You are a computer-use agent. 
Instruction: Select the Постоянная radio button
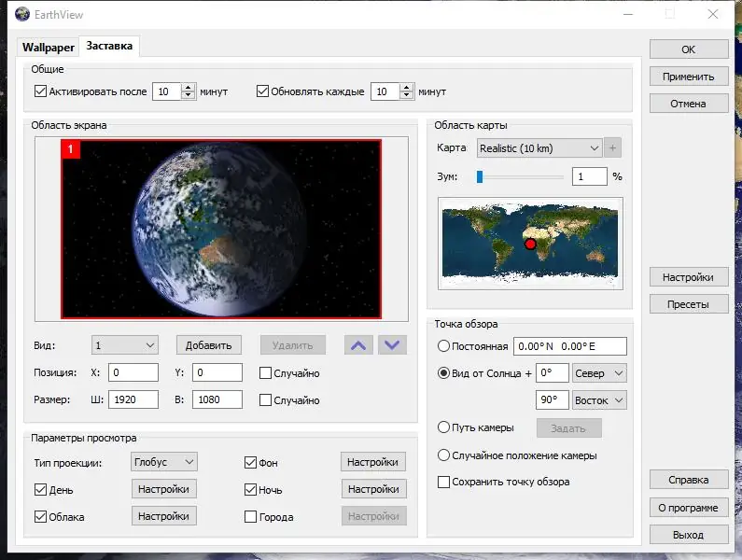[x=443, y=346]
